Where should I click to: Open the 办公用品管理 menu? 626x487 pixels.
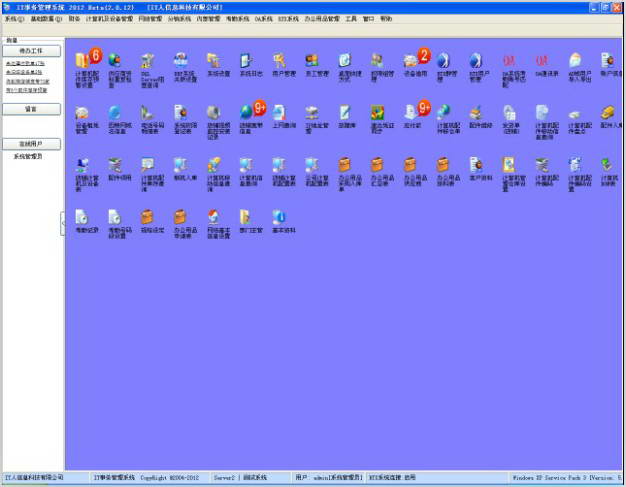pos(322,19)
